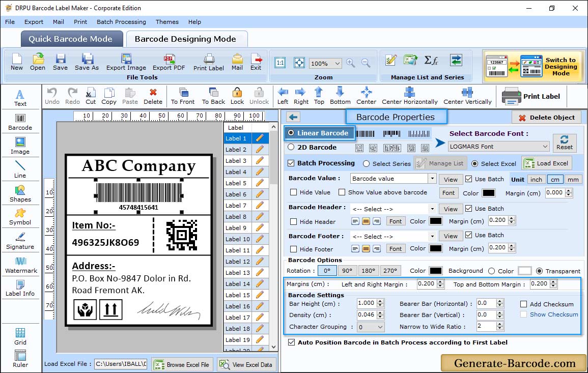
Task: Open the Symbol tool
Action: [x=20, y=217]
